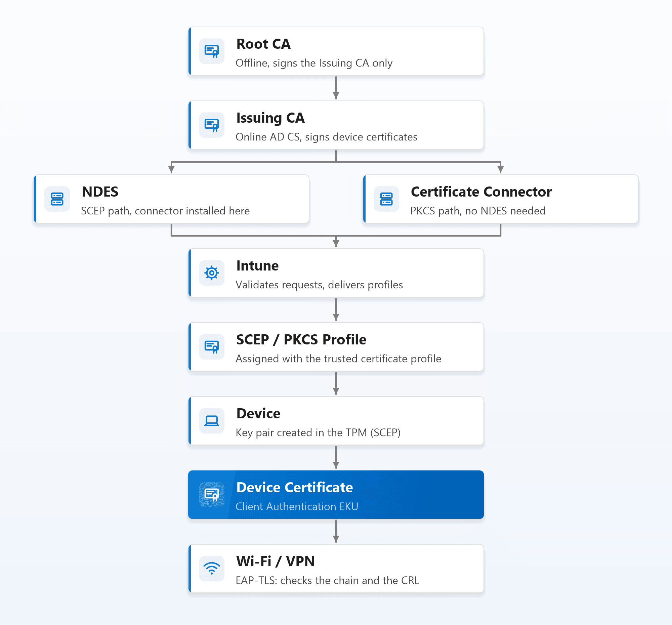
Task: Select the Wi-Fi / VPN heading
Action: 276,561
